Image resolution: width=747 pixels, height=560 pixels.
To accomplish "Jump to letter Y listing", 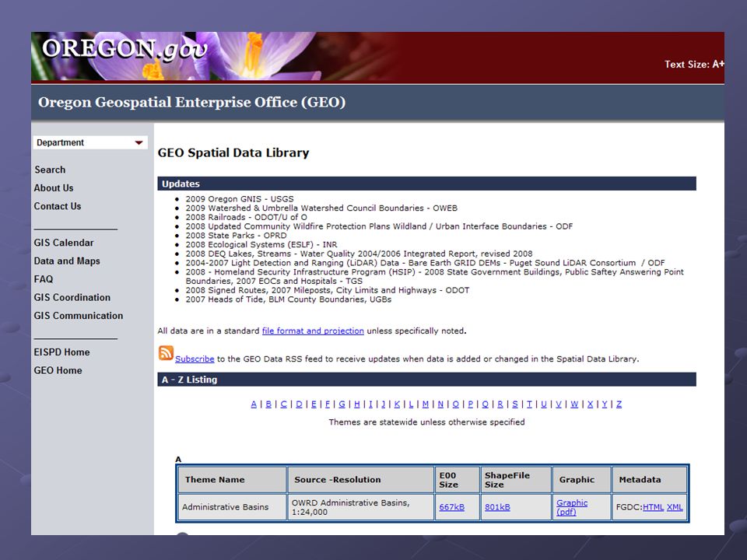I will pos(604,404).
